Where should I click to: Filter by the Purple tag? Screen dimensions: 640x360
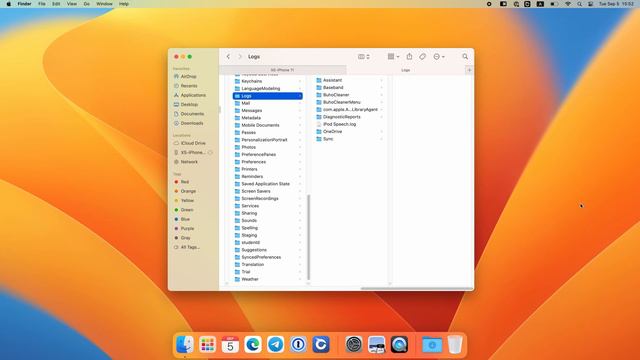tap(187, 229)
